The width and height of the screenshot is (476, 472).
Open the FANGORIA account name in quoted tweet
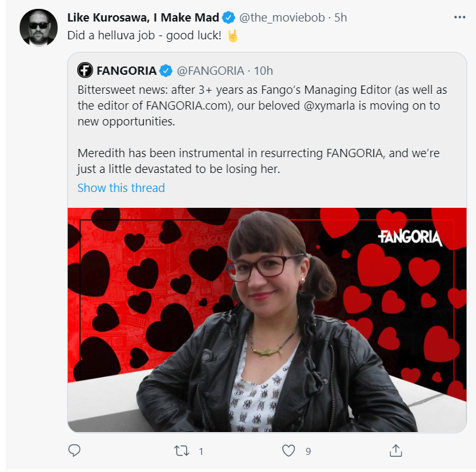coord(127,71)
